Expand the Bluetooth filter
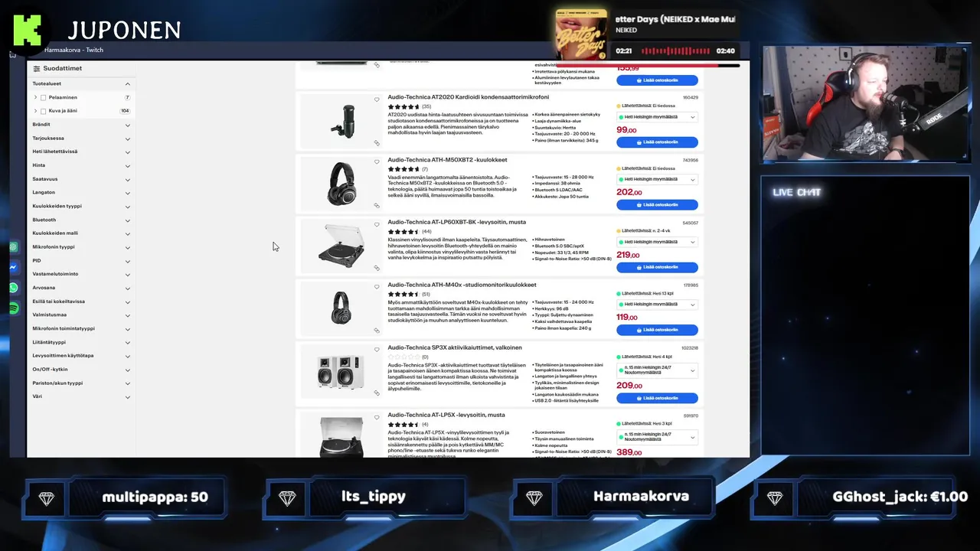 click(128, 220)
